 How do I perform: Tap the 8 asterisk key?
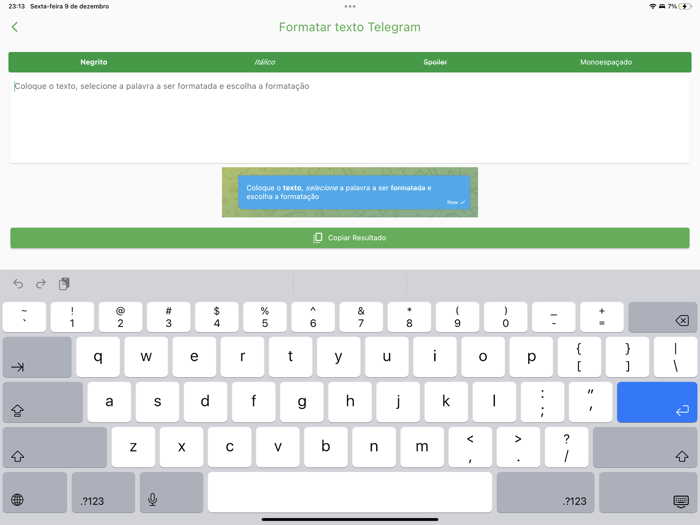click(x=409, y=317)
